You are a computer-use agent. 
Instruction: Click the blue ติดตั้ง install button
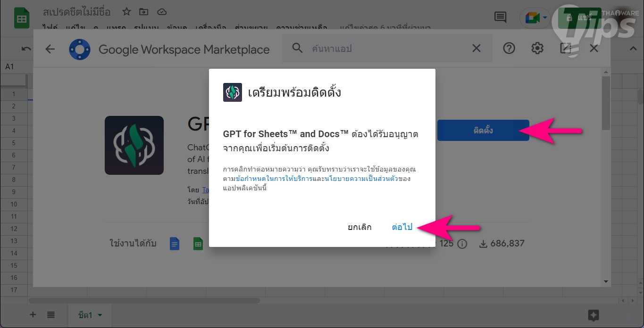(483, 130)
